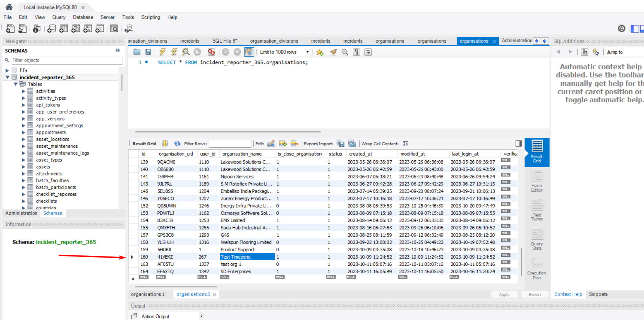
Task: Create a new schema using database icon
Action: (52, 29)
